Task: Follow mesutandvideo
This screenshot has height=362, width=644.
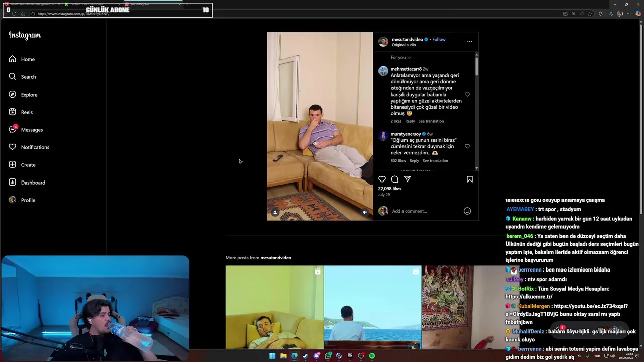Action: tap(439, 39)
